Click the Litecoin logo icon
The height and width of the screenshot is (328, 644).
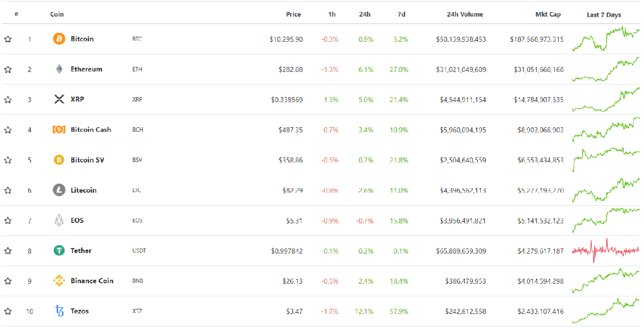(59, 190)
